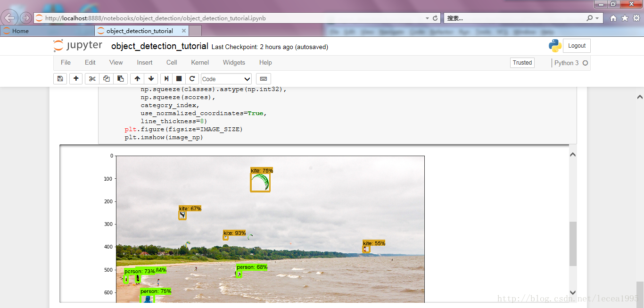Viewport: 644px width, 308px height.
Task: Click the kernel idle indicator circle
Action: [586, 63]
